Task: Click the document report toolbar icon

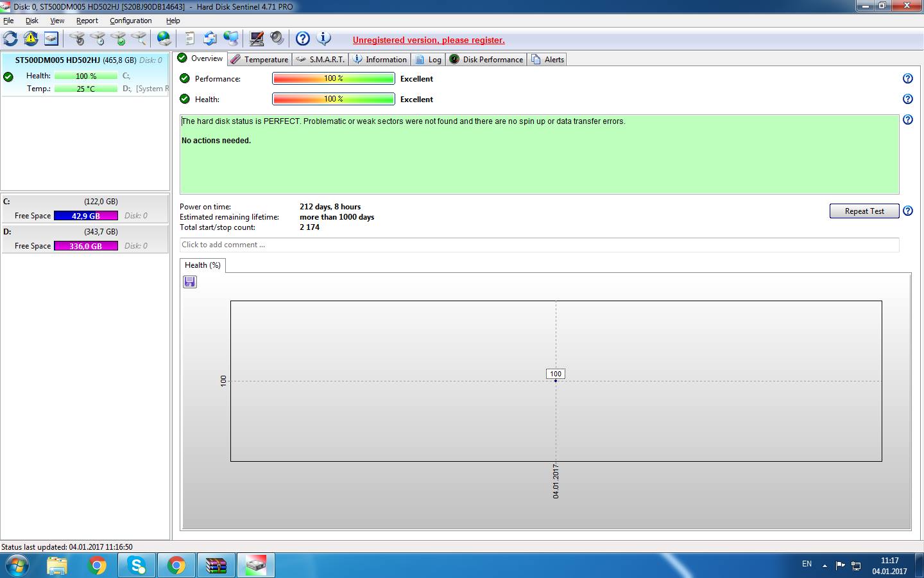Action: pyautogui.click(x=189, y=39)
